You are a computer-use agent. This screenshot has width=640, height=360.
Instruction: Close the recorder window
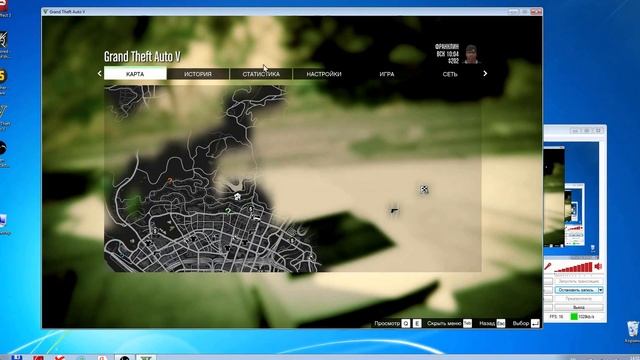pyautogui.click(x=598, y=131)
